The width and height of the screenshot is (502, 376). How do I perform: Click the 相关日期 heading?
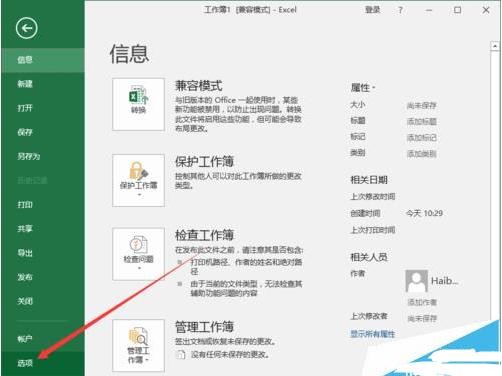click(369, 180)
